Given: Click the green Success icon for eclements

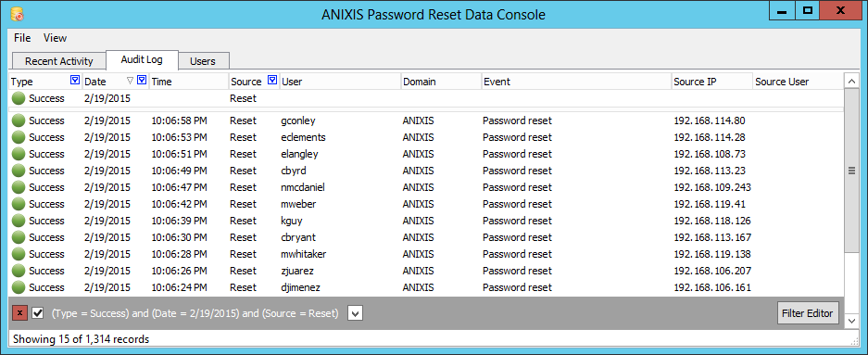Looking at the screenshot, I should 19,137.
